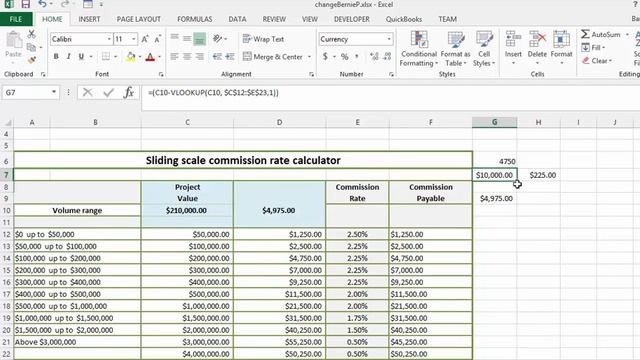Image resolution: width=640 pixels, height=360 pixels.
Task: Click the Name Box showing G7
Action: (x=31, y=93)
